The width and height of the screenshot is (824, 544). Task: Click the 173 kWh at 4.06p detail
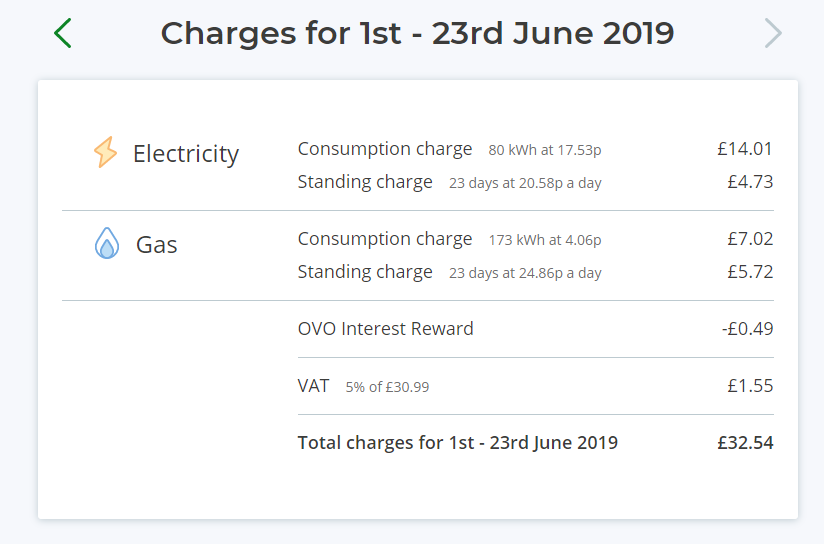pos(545,240)
